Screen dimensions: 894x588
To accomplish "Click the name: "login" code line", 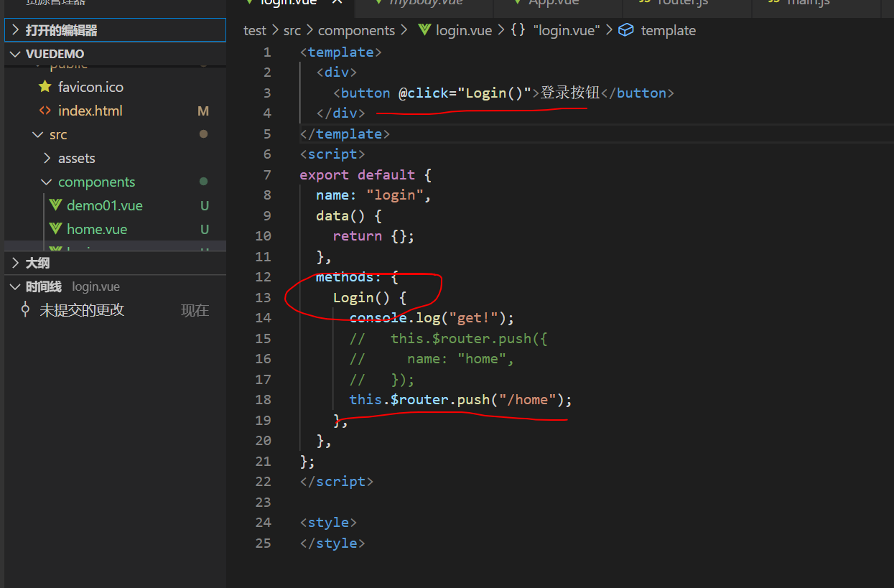I will click(373, 195).
